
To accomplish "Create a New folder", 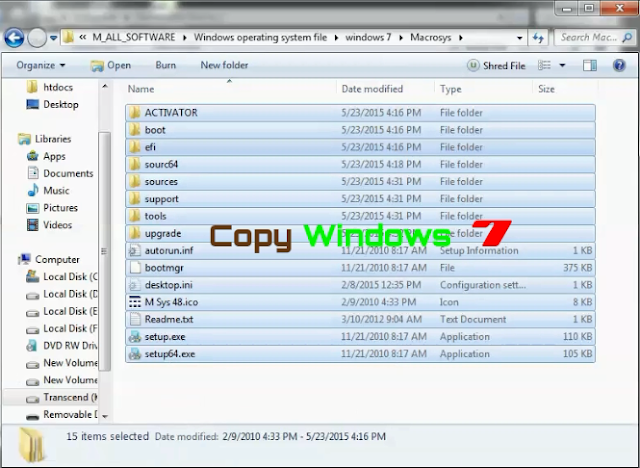I will click(x=224, y=65).
